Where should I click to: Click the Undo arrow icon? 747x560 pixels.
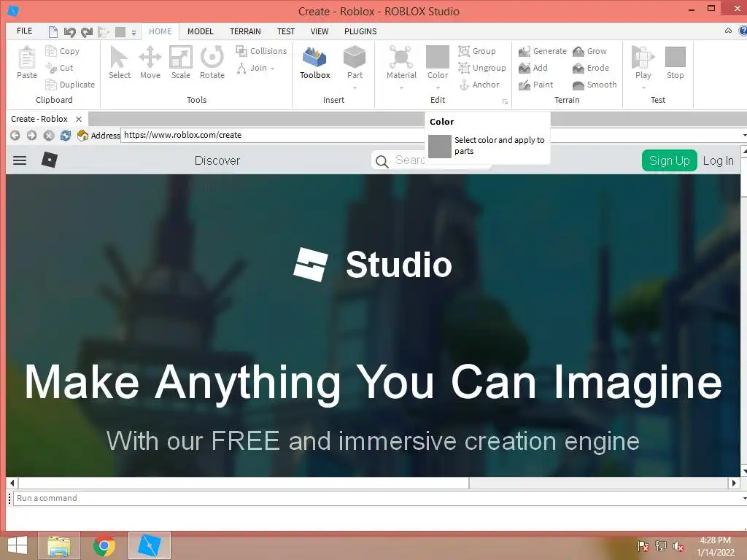[69, 32]
